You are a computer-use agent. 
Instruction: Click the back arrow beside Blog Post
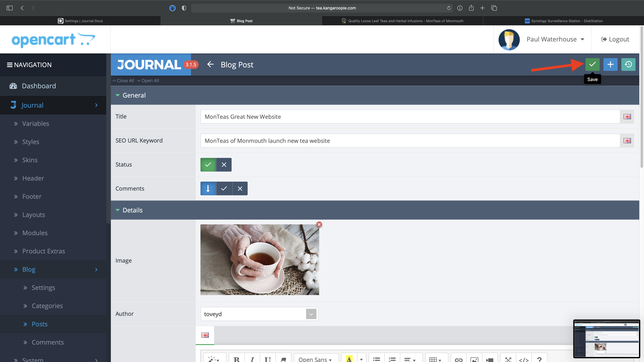point(210,64)
